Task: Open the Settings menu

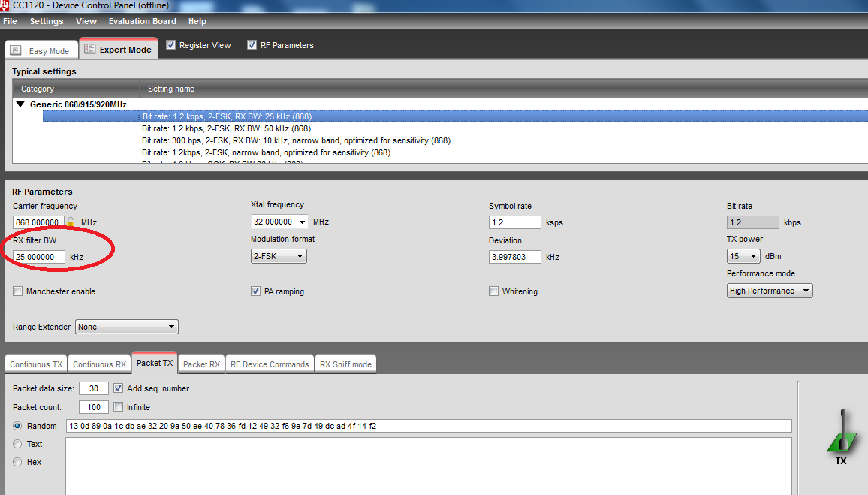Action: pyautogui.click(x=47, y=21)
